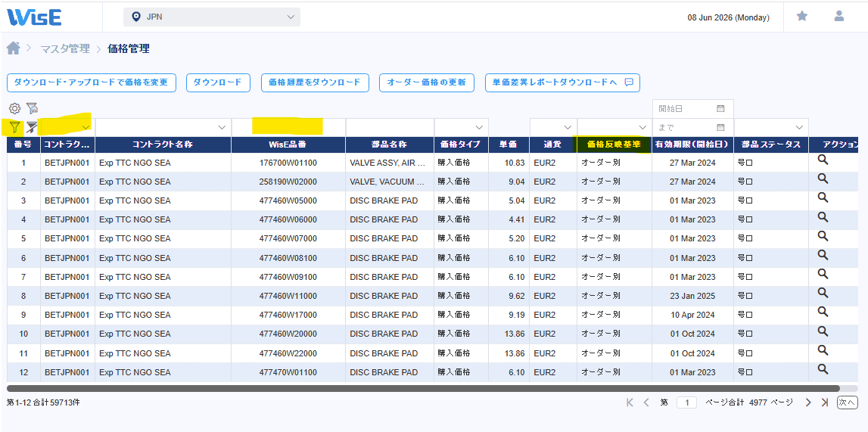868x432 pixels.
Task: Open the user profile icon
Action: [838, 17]
